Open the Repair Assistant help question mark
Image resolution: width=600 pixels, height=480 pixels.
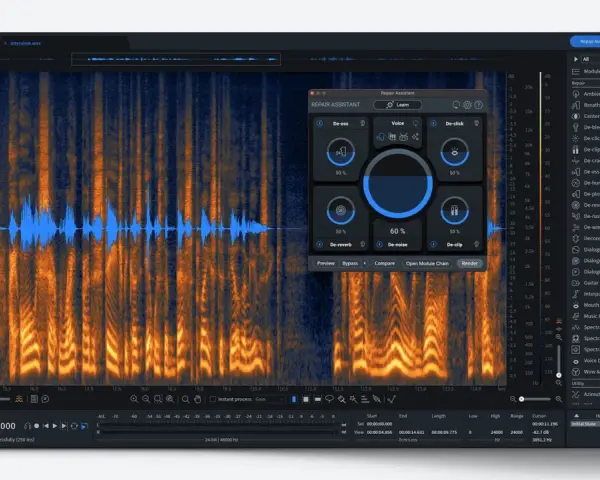coord(478,105)
